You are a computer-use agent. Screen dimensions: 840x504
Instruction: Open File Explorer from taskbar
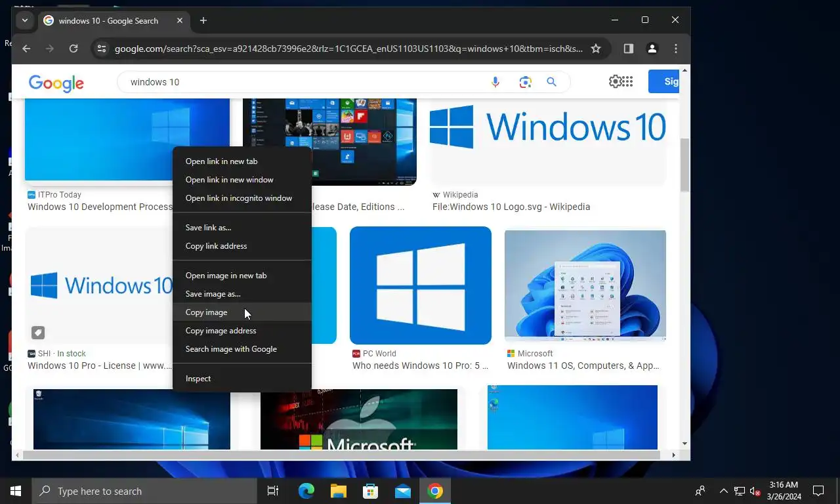[x=339, y=491]
